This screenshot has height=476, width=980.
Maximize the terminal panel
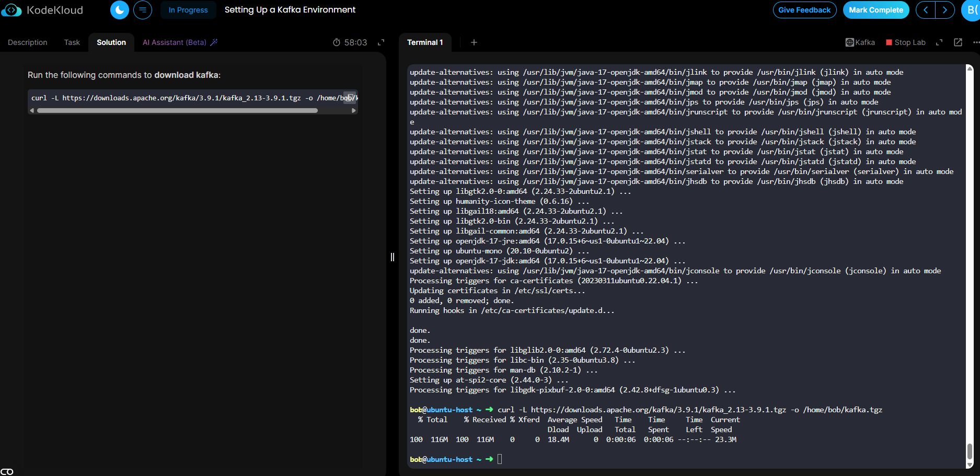click(939, 42)
